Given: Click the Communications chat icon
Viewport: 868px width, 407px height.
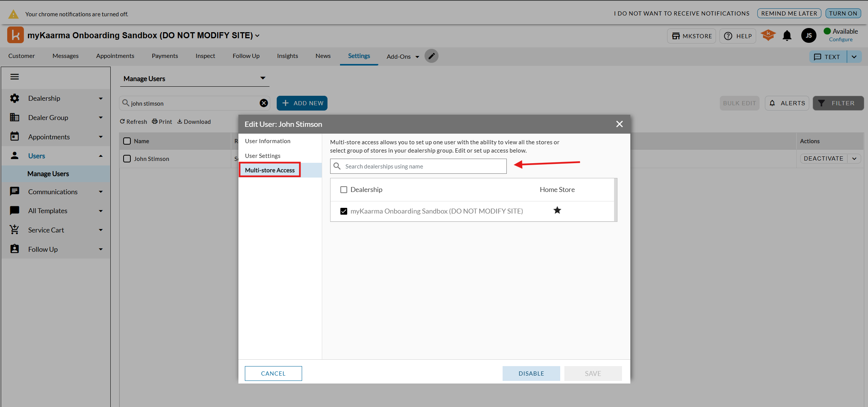Looking at the screenshot, I should pos(14,192).
